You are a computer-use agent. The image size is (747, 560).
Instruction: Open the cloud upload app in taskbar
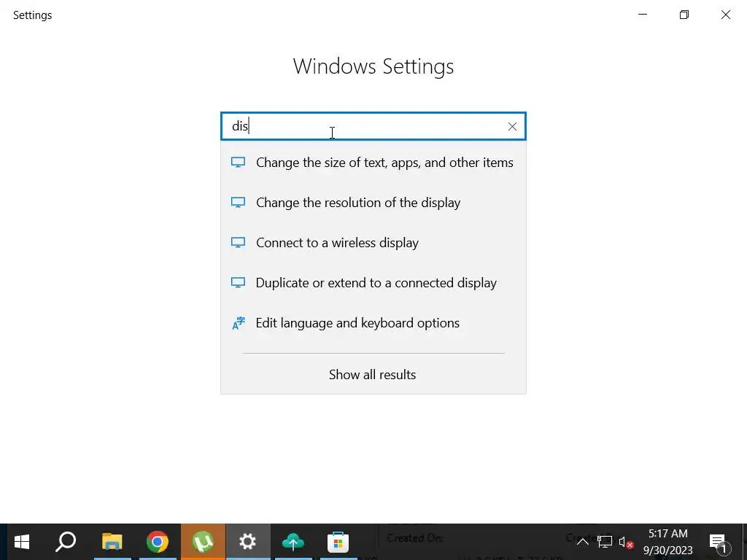point(293,542)
